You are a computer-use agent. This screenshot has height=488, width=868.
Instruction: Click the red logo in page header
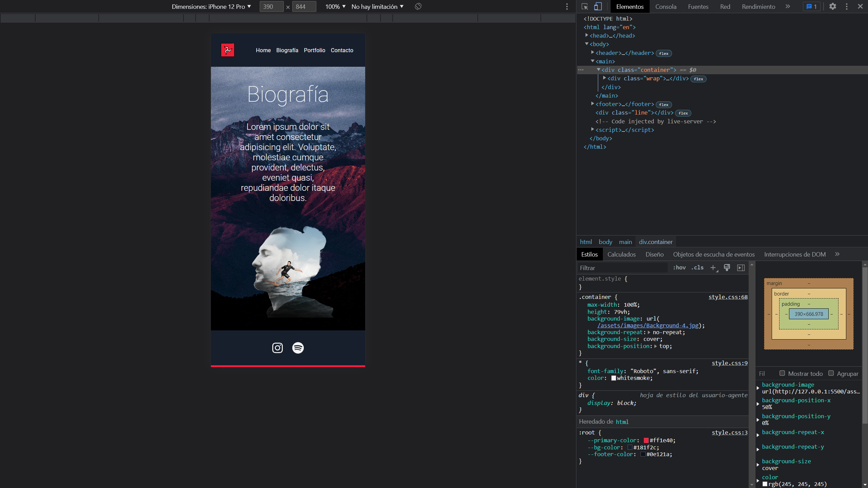tap(228, 50)
